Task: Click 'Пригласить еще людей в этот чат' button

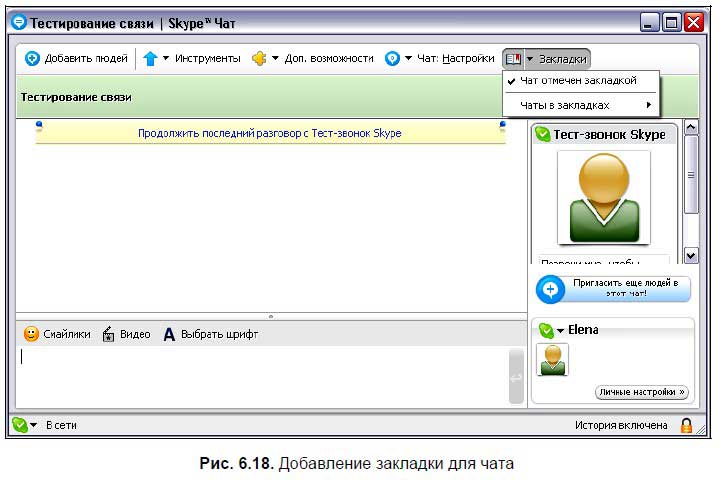Action: click(x=612, y=289)
